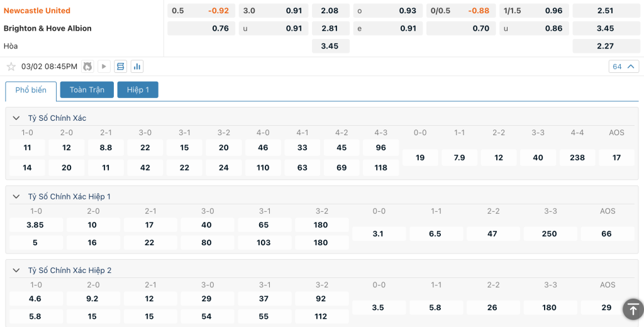Screen dimensions: 644x327
Task: Select Brighton handicap odds 0.76
Action: click(201, 28)
